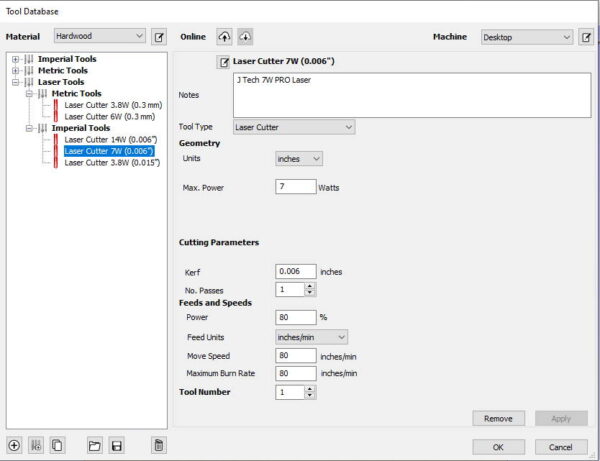Click the OK button

click(498, 446)
